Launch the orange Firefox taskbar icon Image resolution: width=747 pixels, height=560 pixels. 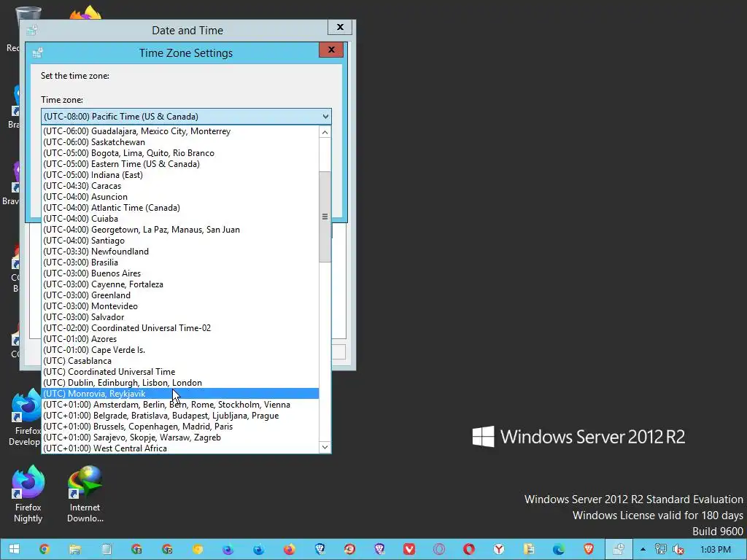[x=289, y=549]
